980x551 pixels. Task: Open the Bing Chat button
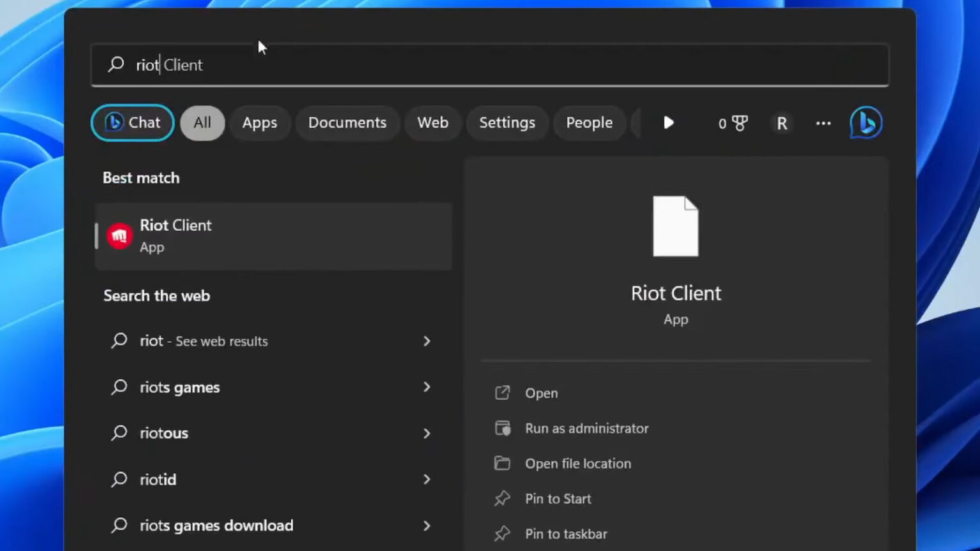point(133,122)
